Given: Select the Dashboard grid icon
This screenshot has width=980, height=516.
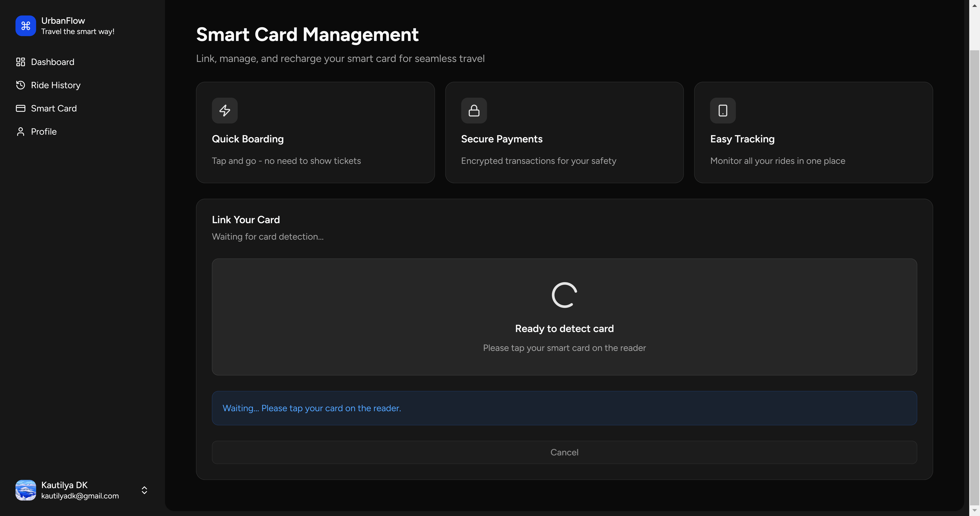Looking at the screenshot, I should point(20,62).
